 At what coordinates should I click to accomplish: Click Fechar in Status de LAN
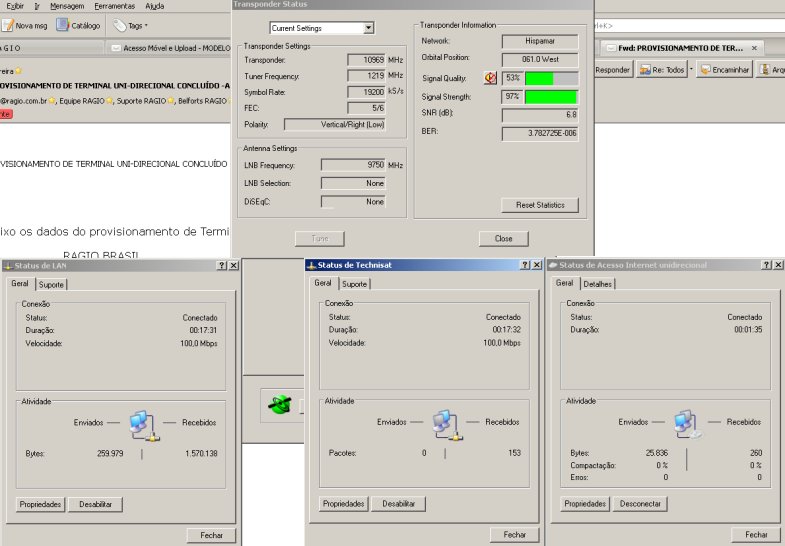[x=211, y=535]
